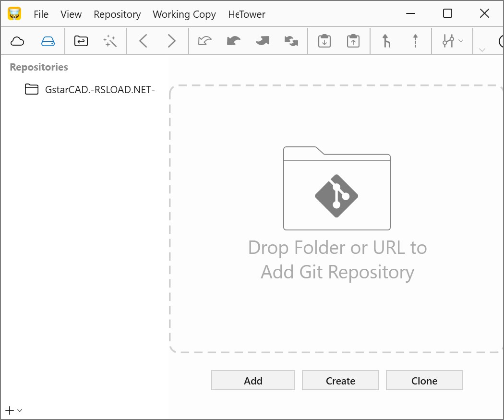Image resolution: width=504 pixels, height=420 pixels.
Task: Expand the toolbar overflow chevron
Action: (482, 50)
